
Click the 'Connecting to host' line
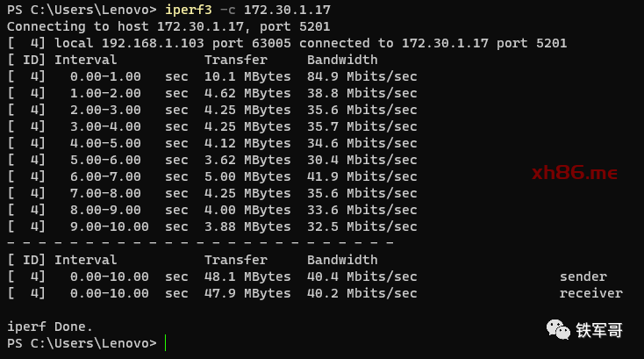[x=168, y=26]
